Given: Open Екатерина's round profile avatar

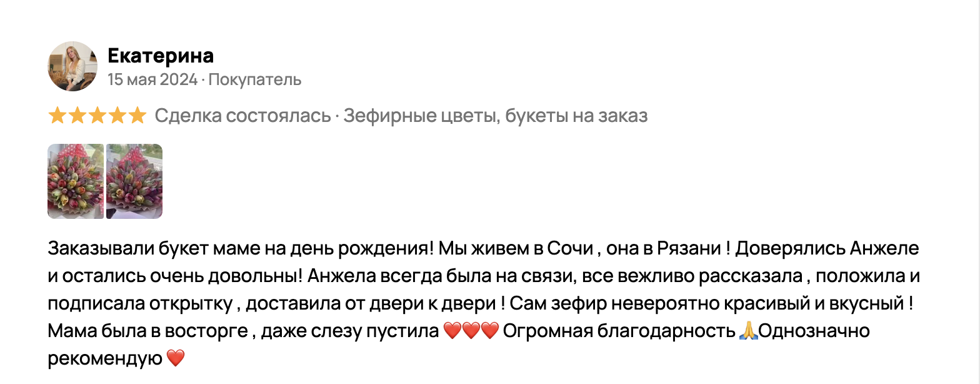Looking at the screenshot, I should (72, 66).
